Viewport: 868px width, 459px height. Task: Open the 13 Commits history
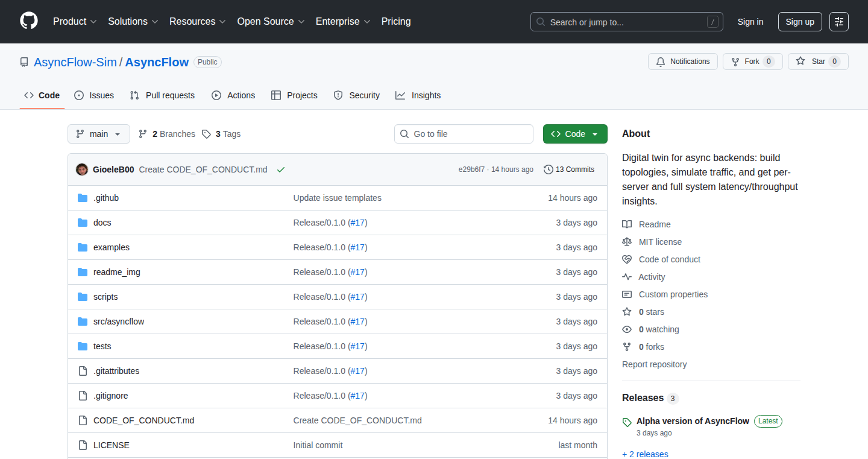(569, 169)
